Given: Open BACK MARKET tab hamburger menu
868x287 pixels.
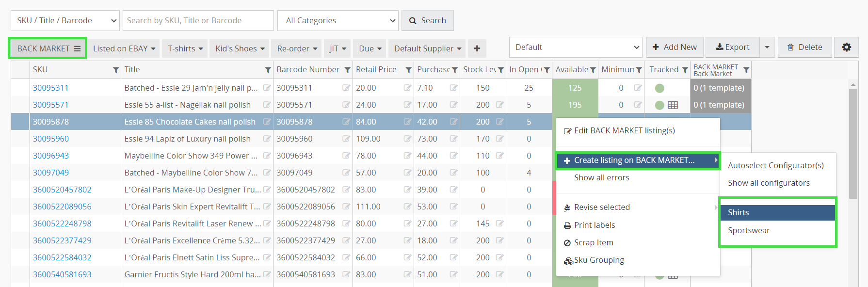Looking at the screenshot, I should (x=77, y=48).
